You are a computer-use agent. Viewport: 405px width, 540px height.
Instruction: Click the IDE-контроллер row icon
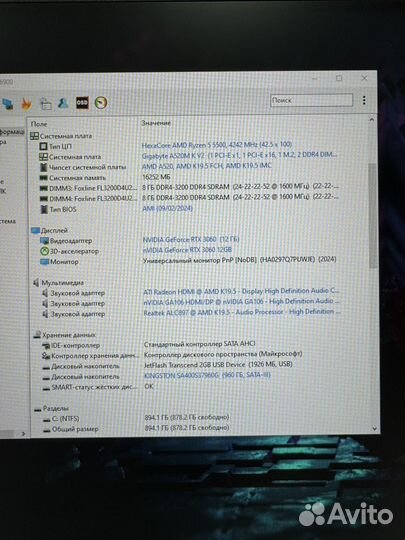[x=46, y=345]
